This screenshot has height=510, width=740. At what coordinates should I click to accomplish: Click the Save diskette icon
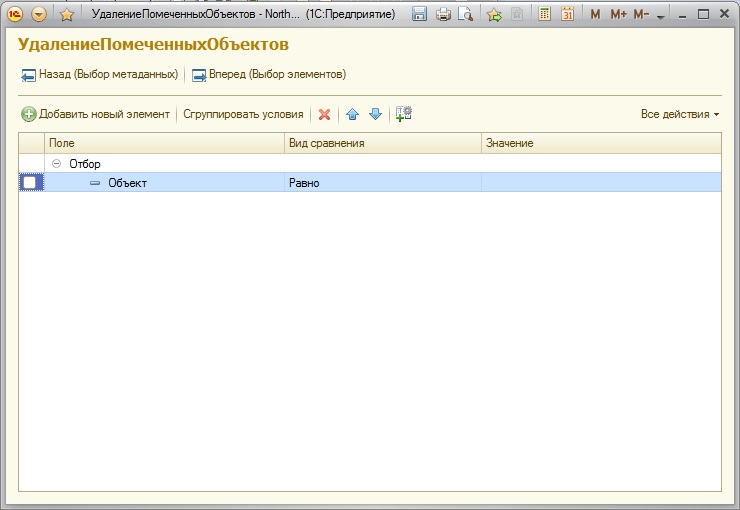coord(419,14)
